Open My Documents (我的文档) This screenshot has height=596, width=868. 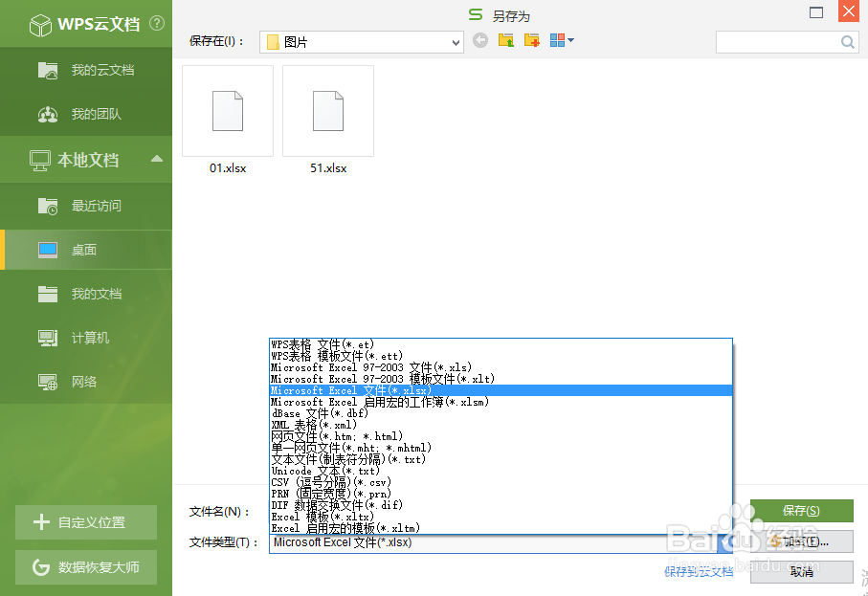pos(86,294)
